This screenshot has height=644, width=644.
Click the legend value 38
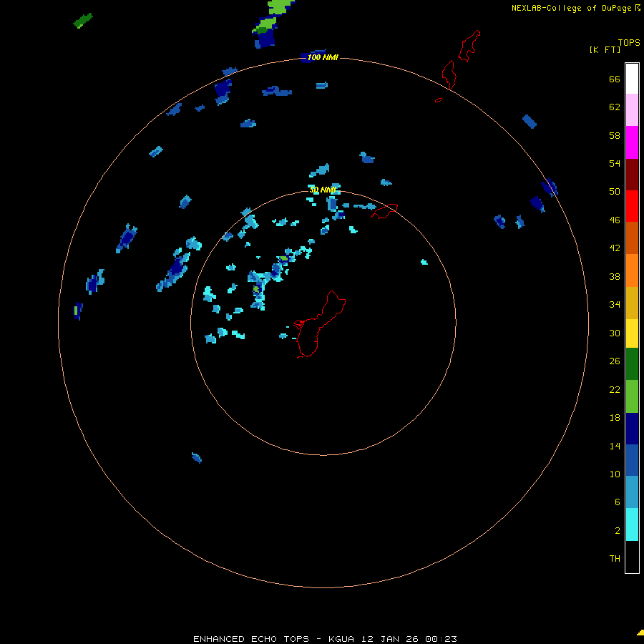pos(615,276)
